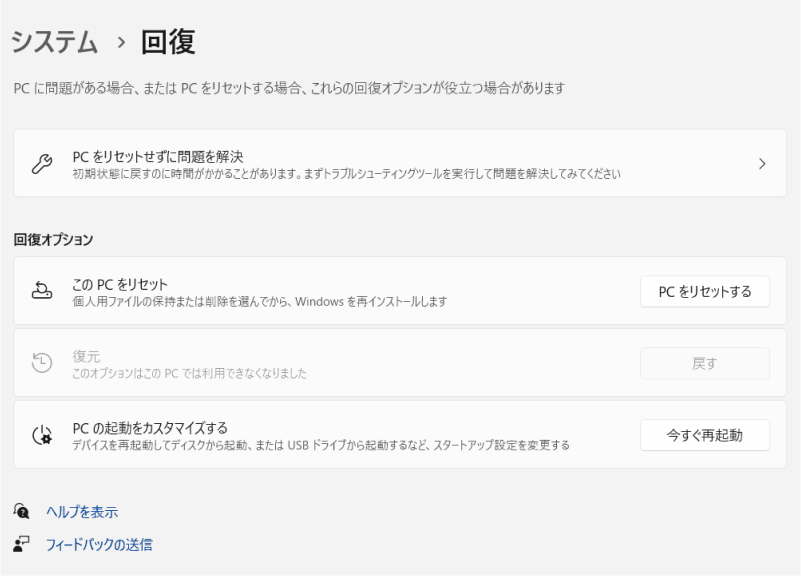
Task: Expand the troubleshoot card chevron arrow
Action: point(762,163)
